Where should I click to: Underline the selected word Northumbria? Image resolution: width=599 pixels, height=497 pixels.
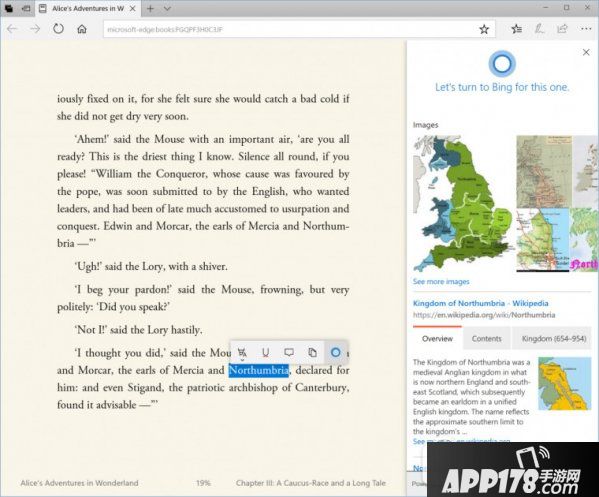pyautogui.click(x=266, y=353)
